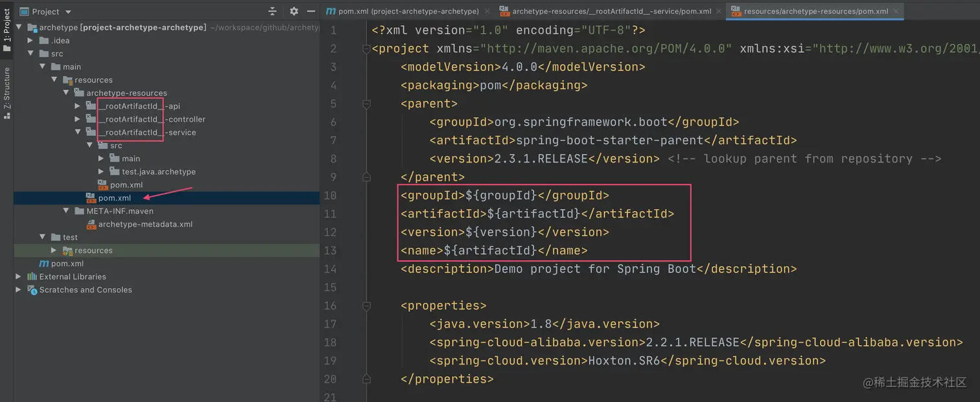Open the Z: Structure tool window tab

(7, 93)
